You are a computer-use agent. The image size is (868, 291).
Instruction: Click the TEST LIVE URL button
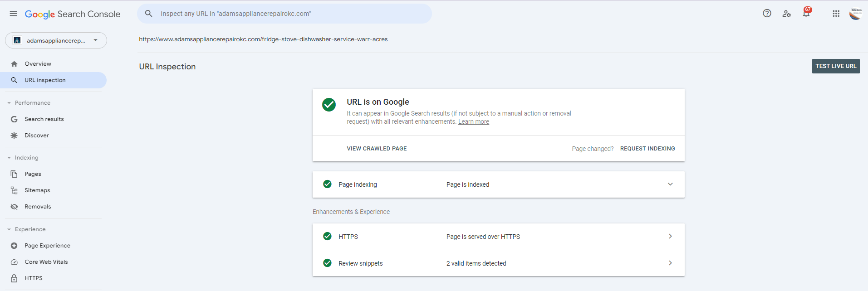[835, 66]
